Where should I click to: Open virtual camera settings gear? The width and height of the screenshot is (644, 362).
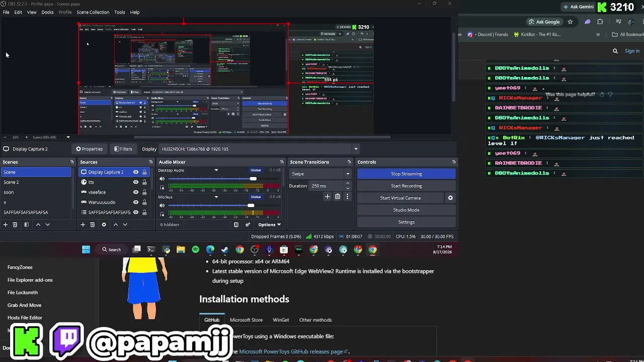(450, 198)
